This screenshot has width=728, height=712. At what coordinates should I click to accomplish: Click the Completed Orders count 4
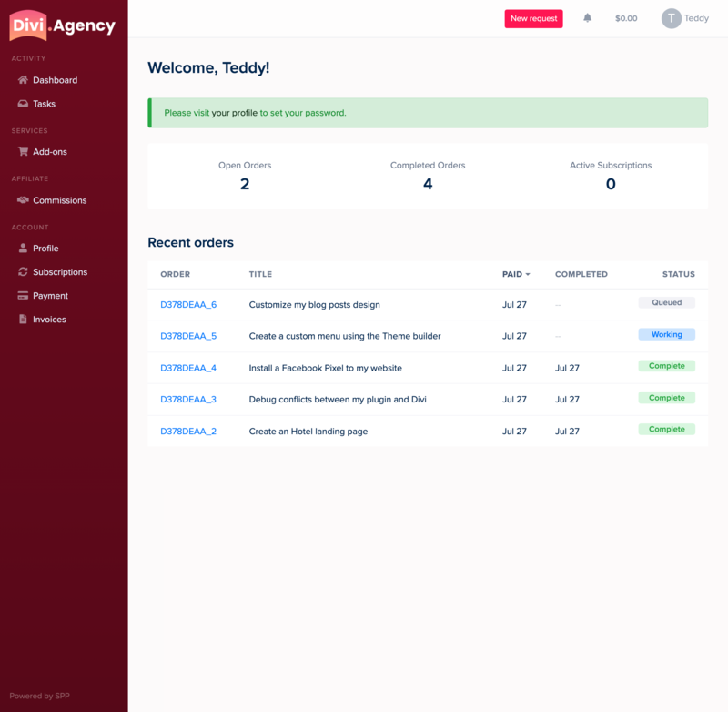[428, 185]
